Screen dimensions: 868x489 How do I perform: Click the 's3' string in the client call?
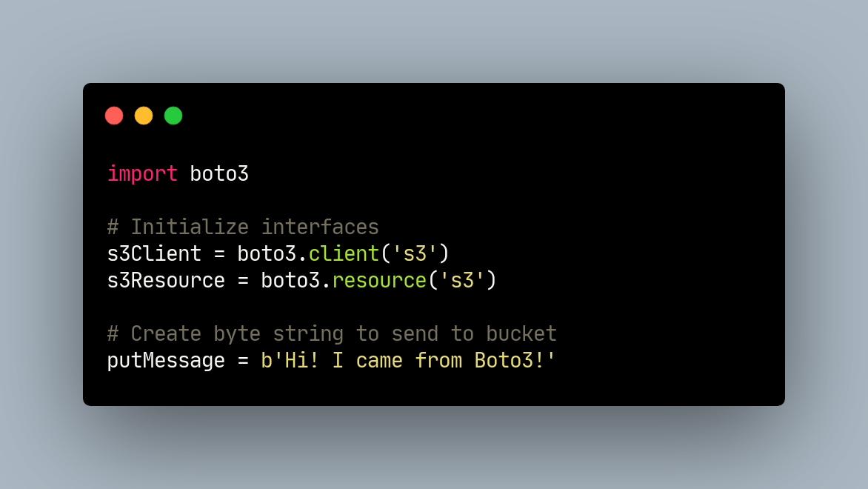tap(415, 254)
